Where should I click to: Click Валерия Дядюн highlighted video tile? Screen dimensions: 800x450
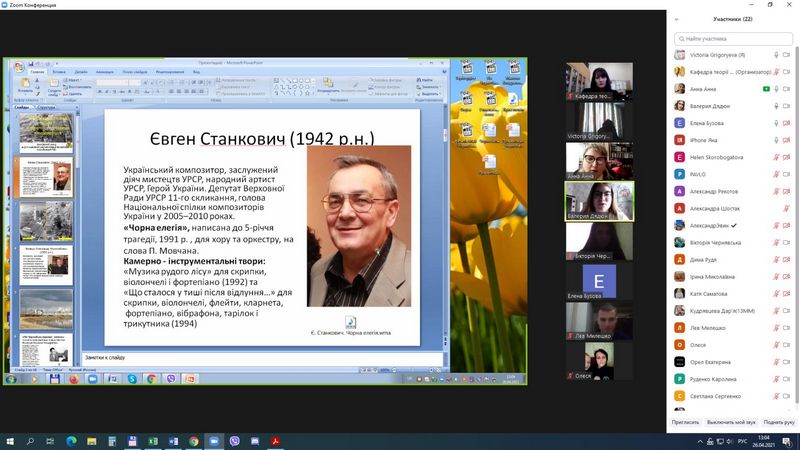click(x=599, y=201)
